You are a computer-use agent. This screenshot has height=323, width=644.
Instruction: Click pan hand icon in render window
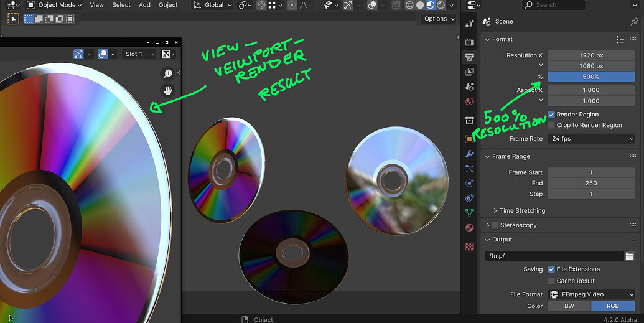(167, 90)
